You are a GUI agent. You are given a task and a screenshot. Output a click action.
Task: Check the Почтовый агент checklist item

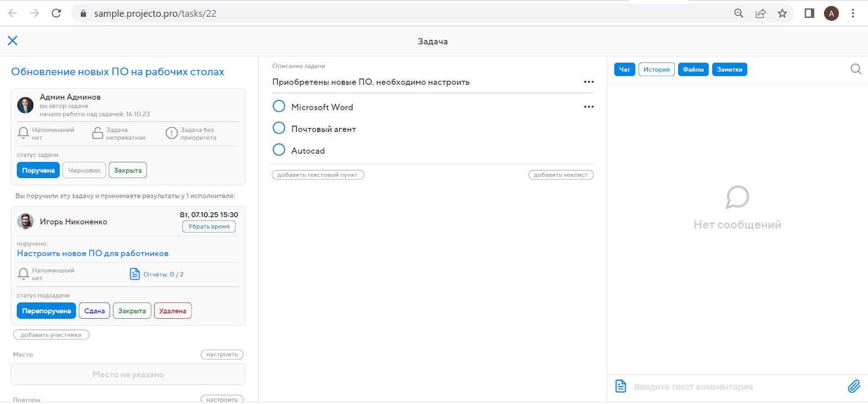coord(279,128)
